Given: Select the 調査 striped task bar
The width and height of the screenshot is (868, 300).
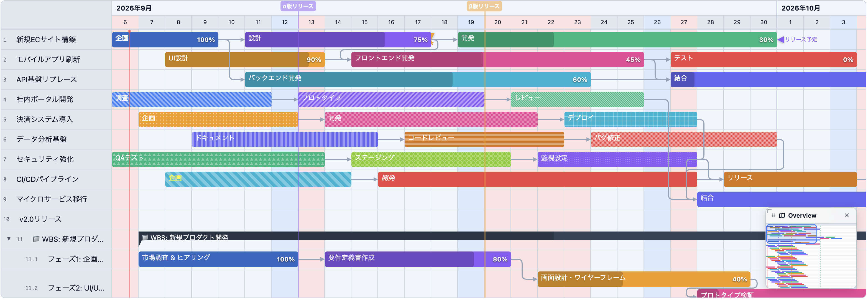Looking at the screenshot, I should pos(192,100).
